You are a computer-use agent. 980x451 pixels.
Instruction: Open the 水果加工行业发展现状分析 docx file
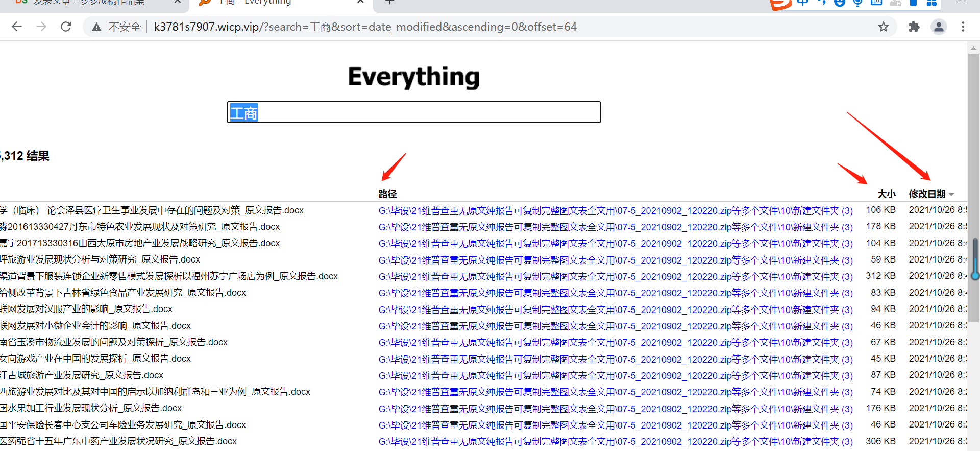[91, 408]
